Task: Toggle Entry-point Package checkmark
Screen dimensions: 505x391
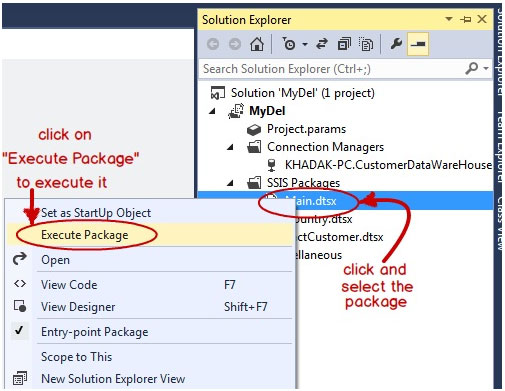Action: point(20,330)
